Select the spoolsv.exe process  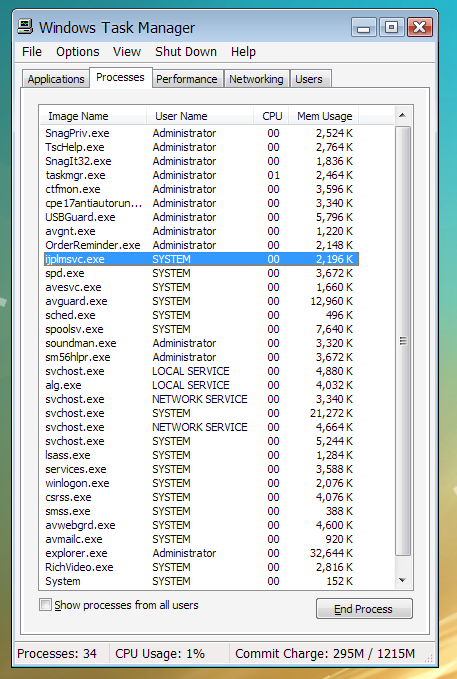(x=201, y=329)
